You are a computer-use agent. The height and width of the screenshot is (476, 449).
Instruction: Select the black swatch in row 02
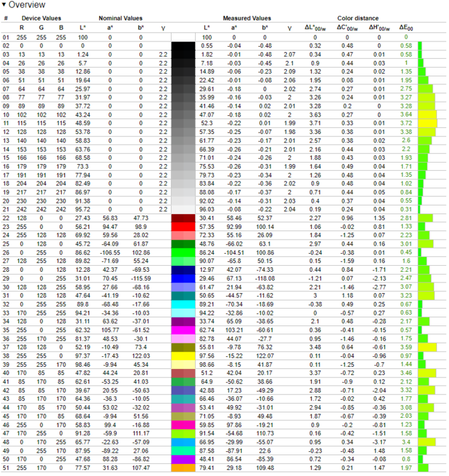point(183,46)
